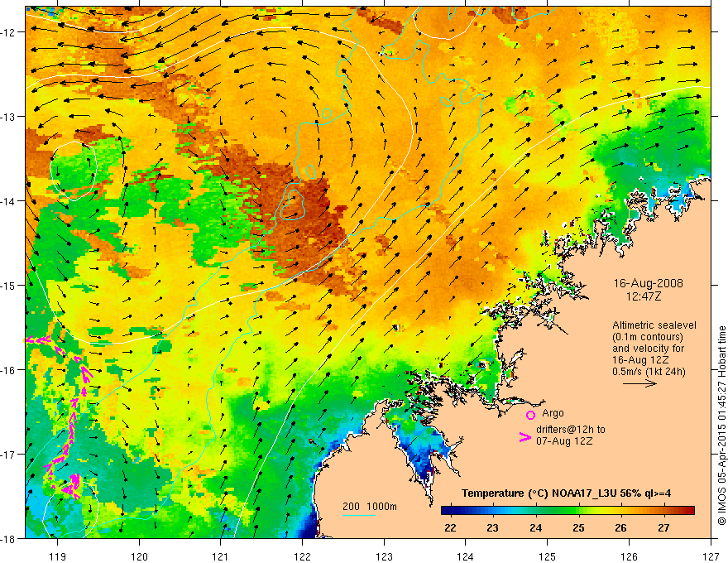Click the latitude axis label -18
This screenshot has width=728, height=563.
point(8,539)
